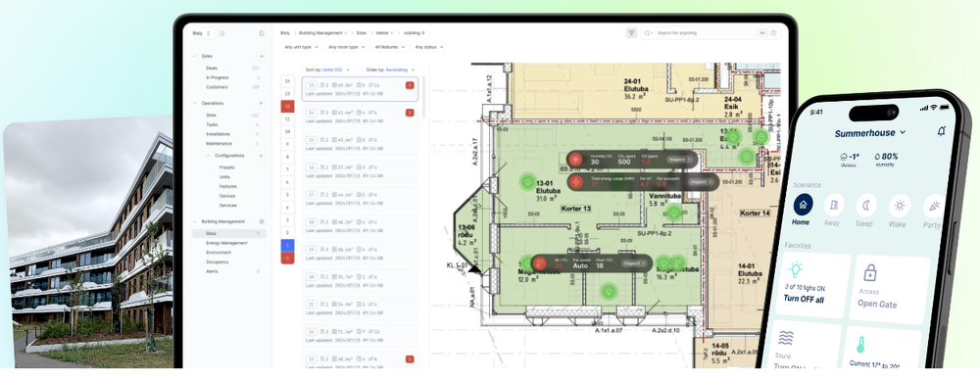Viewport: 980px width, 379px height.
Task: Open Presets under Configurations
Action: (227, 167)
